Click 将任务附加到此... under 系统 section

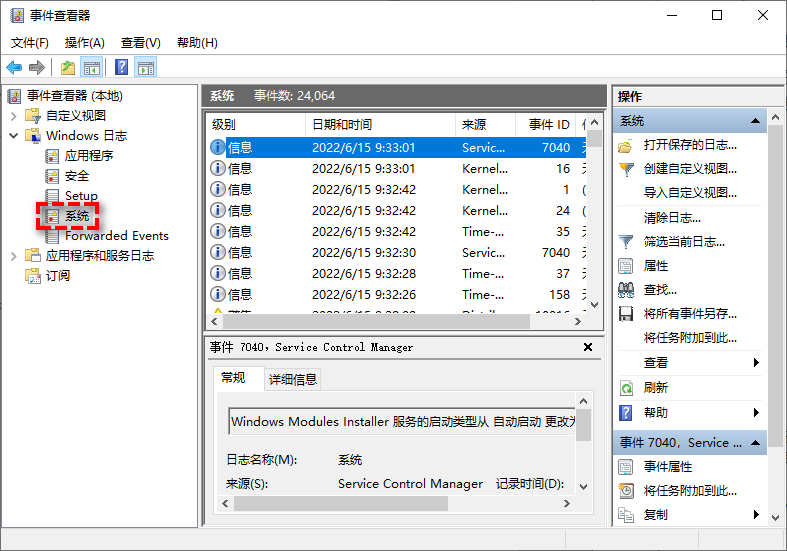(690, 338)
